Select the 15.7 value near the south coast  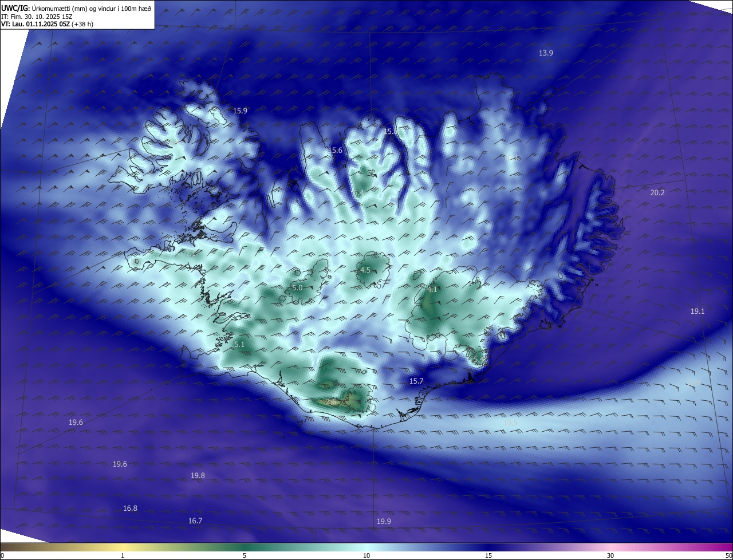click(x=416, y=381)
